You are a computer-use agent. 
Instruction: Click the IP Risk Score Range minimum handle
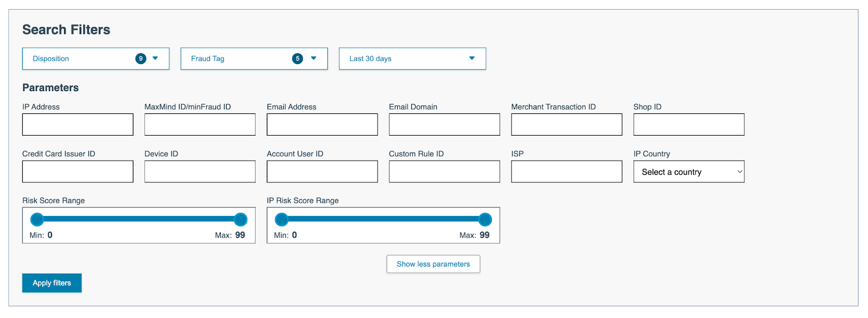[x=282, y=219]
